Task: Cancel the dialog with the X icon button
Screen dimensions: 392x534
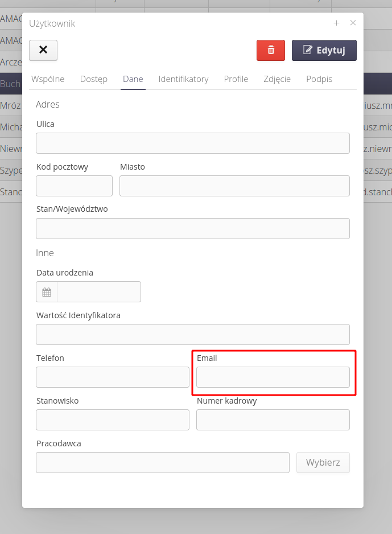Action: [43, 50]
